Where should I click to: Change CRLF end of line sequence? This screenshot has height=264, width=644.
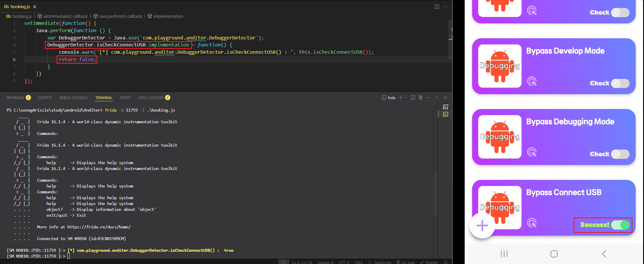point(359,262)
